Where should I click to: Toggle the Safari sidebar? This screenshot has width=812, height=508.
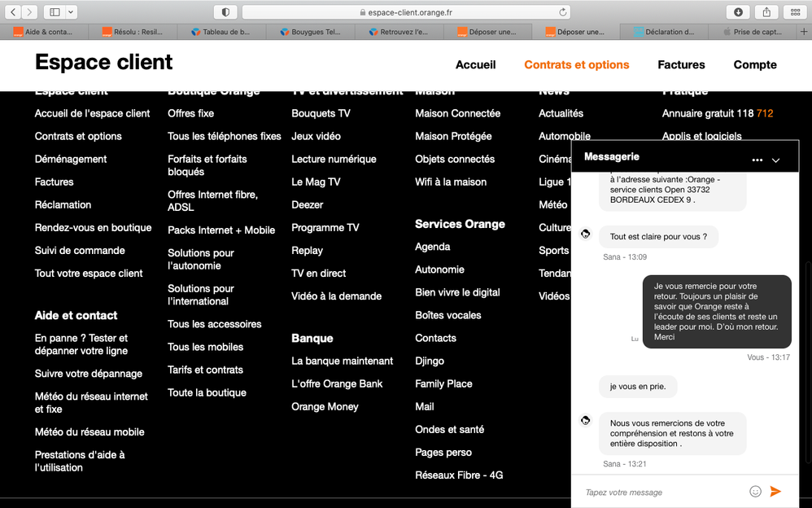(55, 12)
